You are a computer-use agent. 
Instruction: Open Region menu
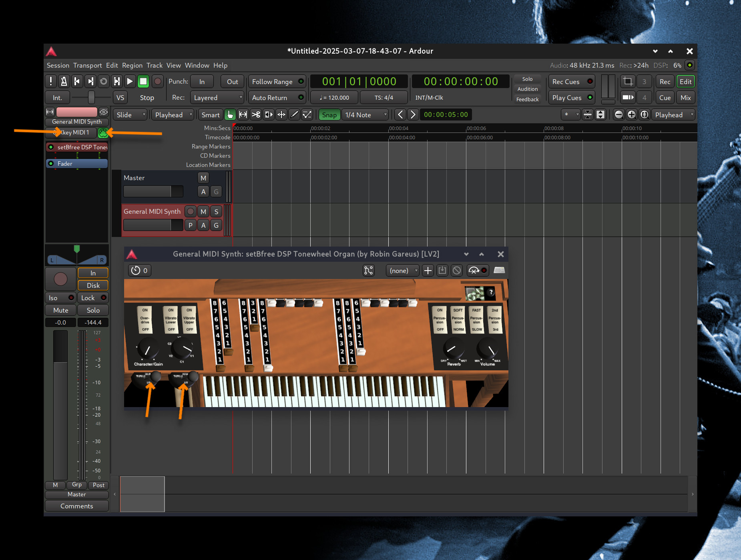point(132,65)
